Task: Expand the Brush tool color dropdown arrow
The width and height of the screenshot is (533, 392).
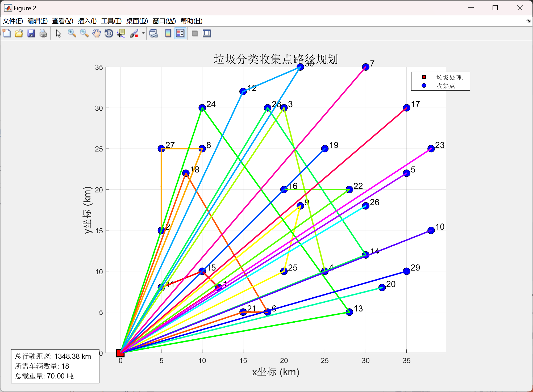Action: click(x=143, y=33)
